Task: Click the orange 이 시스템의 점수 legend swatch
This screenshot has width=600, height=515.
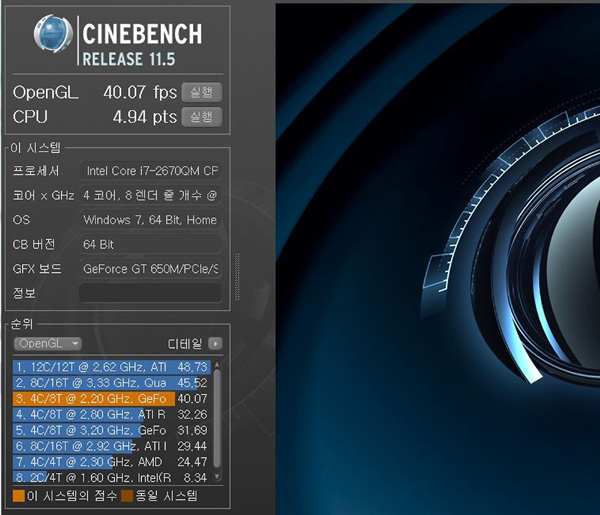Action: [x=19, y=496]
